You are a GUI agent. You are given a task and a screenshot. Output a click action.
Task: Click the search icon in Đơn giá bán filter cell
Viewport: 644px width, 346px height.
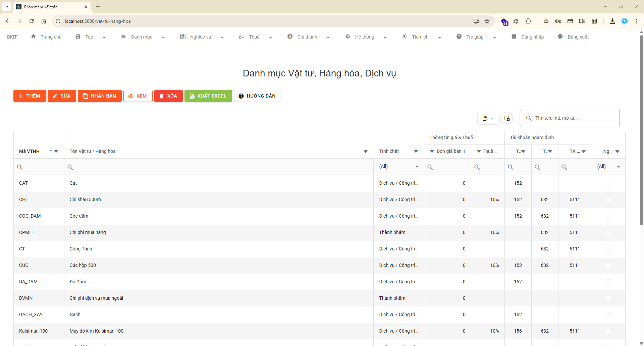coord(430,167)
